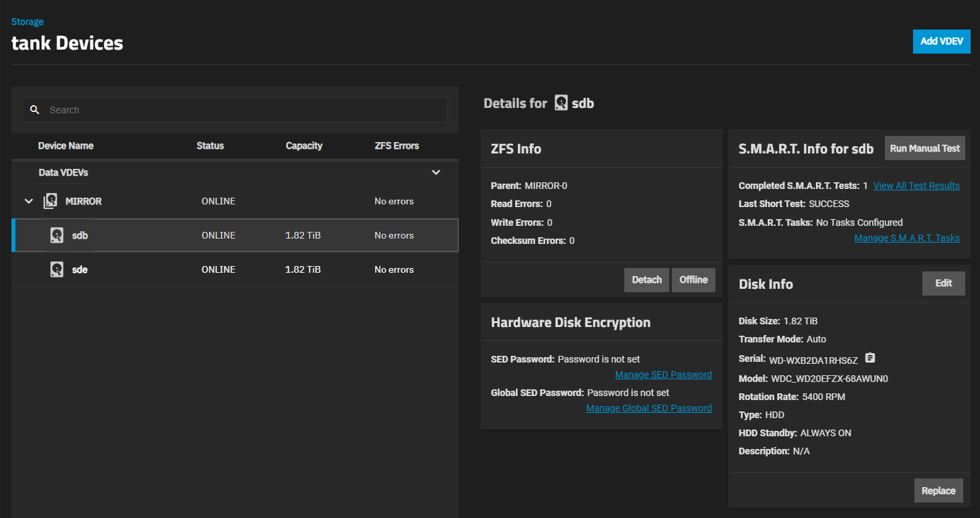Collapse the Data VDEVs section
This screenshot has width=980, height=518.
(x=436, y=172)
